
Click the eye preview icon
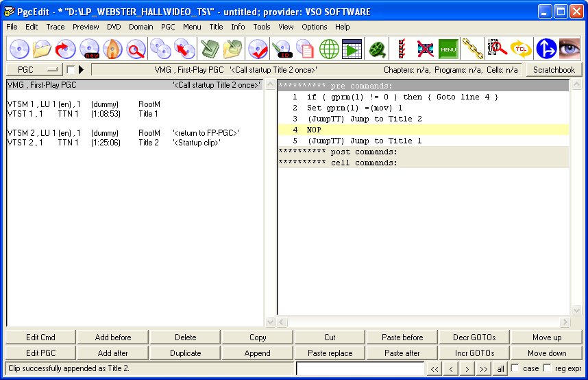(569, 49)
